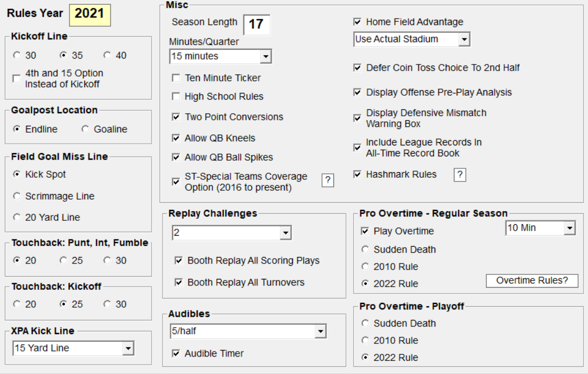Select the 40 yard Kickoff Line
Screen dimensions: 588x374
point(107,55)
